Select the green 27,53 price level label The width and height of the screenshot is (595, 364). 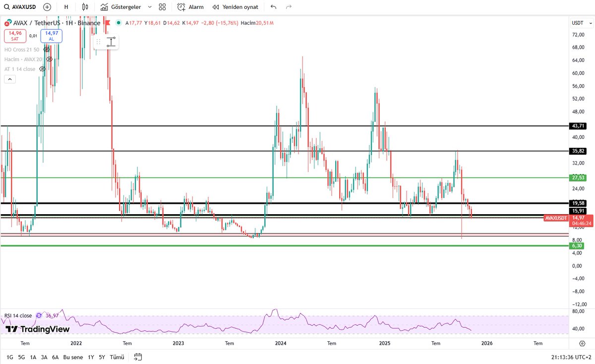pyautogui.click(x=577, y=177)
